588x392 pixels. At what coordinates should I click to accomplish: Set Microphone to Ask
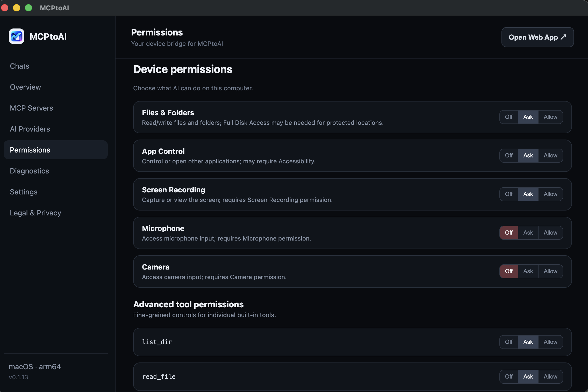[528, 233]
